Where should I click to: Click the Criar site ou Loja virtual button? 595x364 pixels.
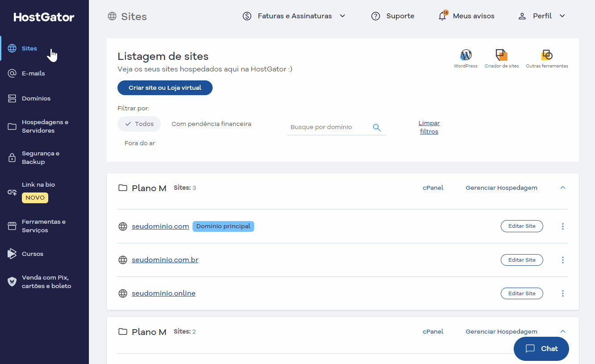pos(165,88)
